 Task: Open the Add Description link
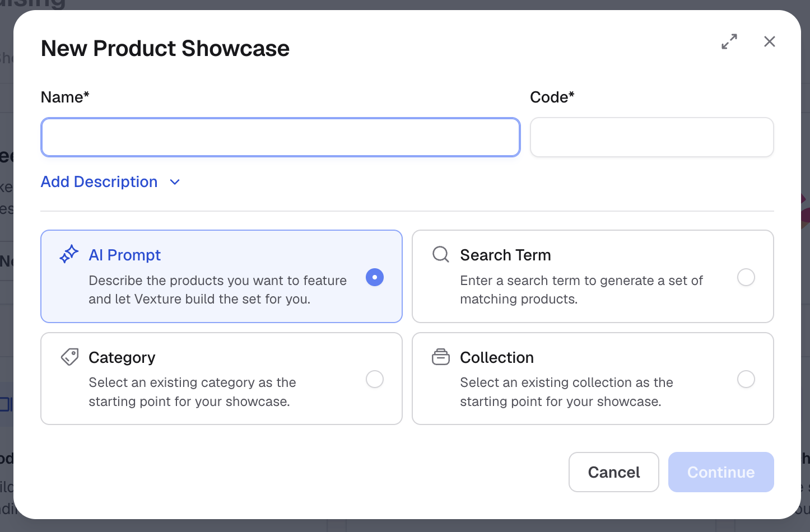tap(99, 182)
